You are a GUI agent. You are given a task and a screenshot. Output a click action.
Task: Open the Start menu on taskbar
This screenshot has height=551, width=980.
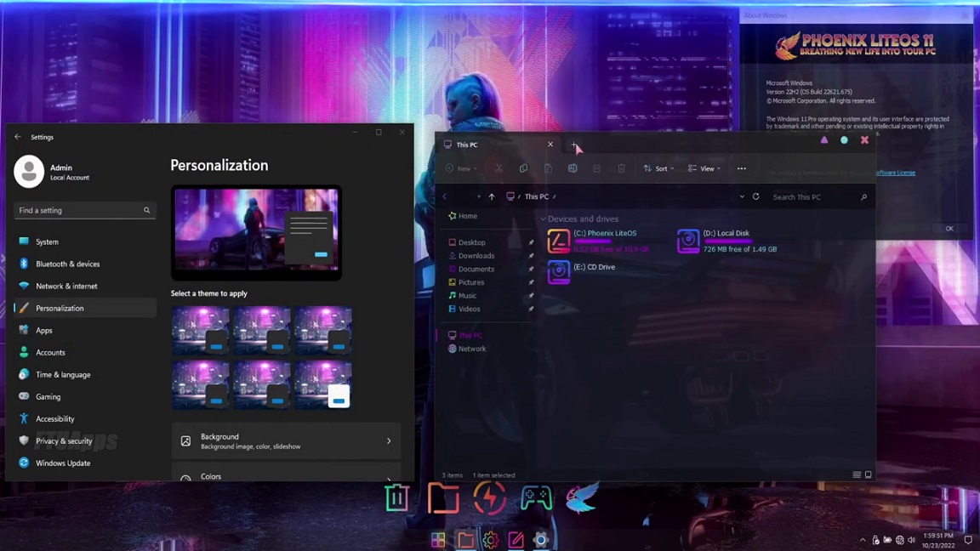(x=438, y=540)
